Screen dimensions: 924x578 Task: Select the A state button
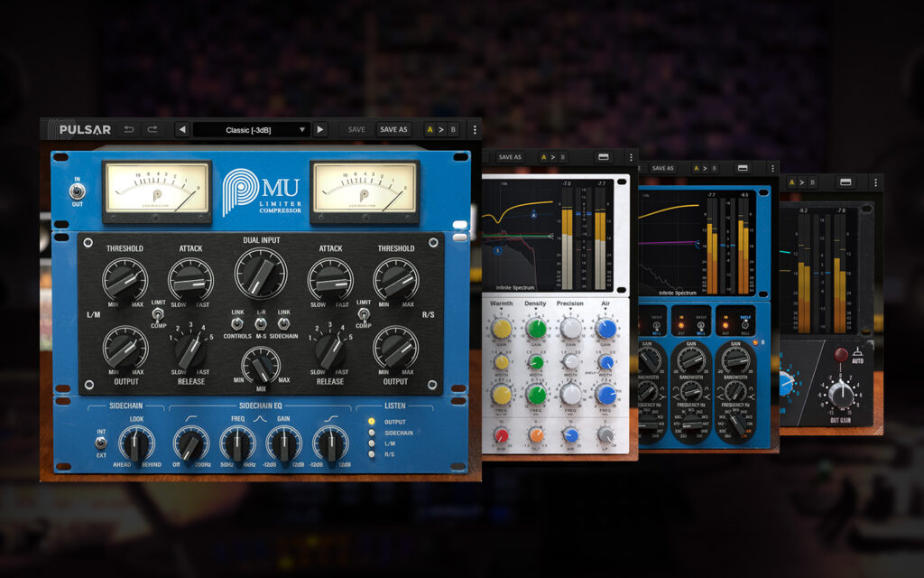click(430, 129)
